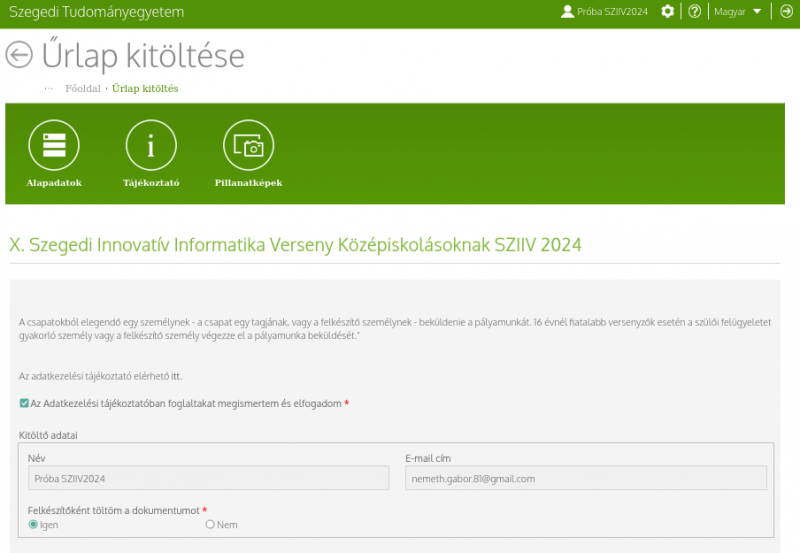Click the Űrlap kitöltés breadcrumb item
Screen dimensions: 800x553
tap(145, 88)
